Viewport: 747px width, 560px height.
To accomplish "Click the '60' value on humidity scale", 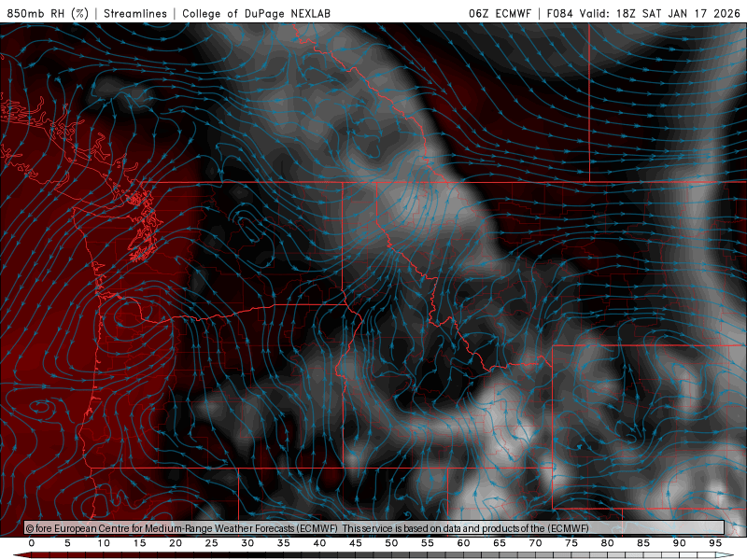I will coord(463,543).
